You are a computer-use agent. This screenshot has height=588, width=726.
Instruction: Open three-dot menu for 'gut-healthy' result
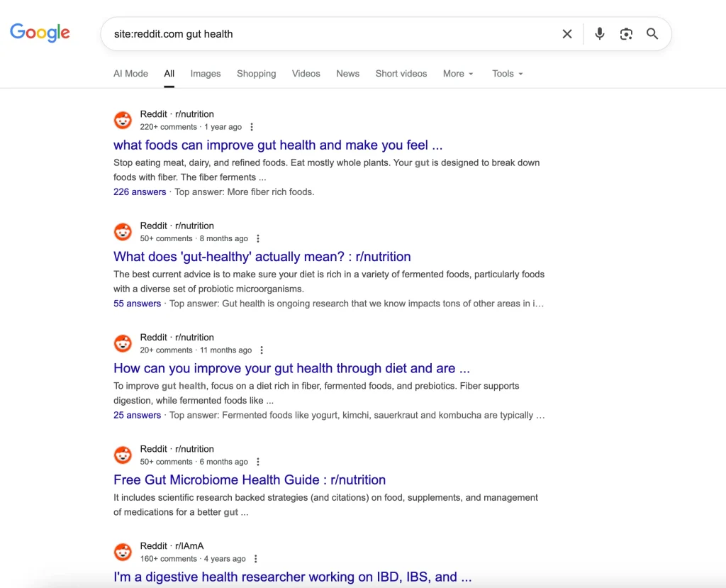(x=258, y=238)
